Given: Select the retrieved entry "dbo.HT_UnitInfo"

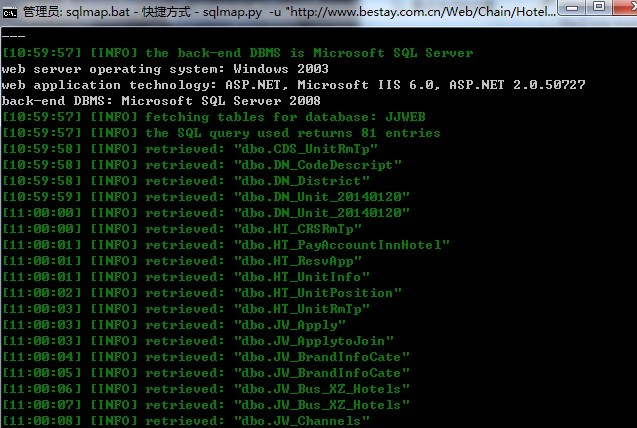Looking at the screenshot, I should coord(302,277).
